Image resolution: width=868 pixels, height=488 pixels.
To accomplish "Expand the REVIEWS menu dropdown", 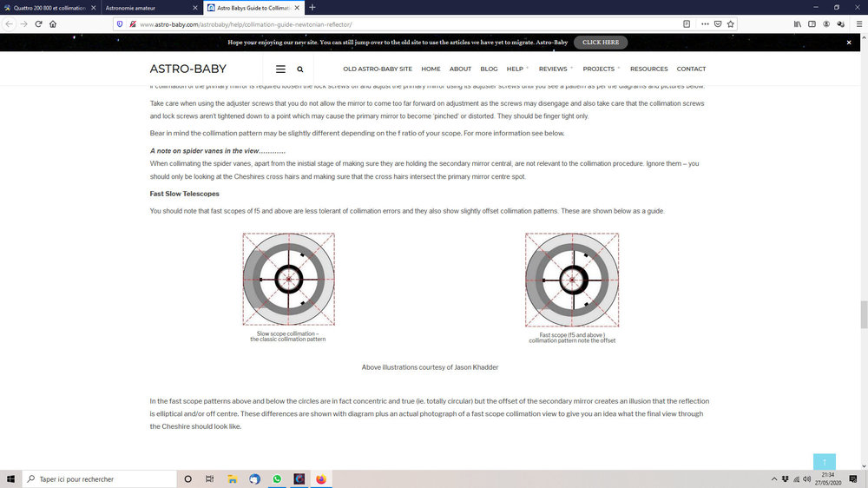I will coord(556,69).
